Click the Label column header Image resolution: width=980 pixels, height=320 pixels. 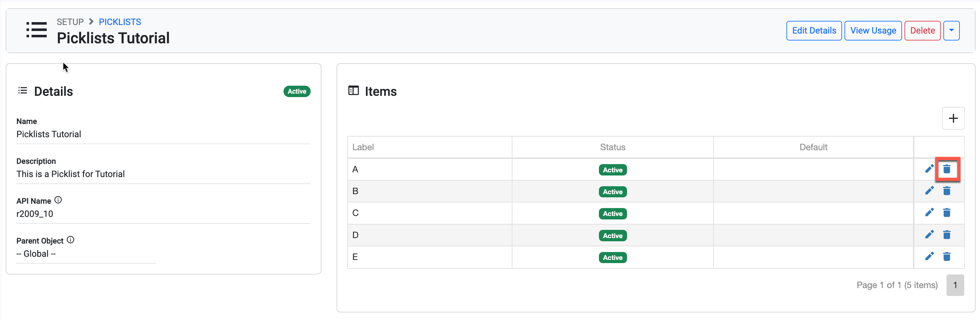[x=363, y=147]
